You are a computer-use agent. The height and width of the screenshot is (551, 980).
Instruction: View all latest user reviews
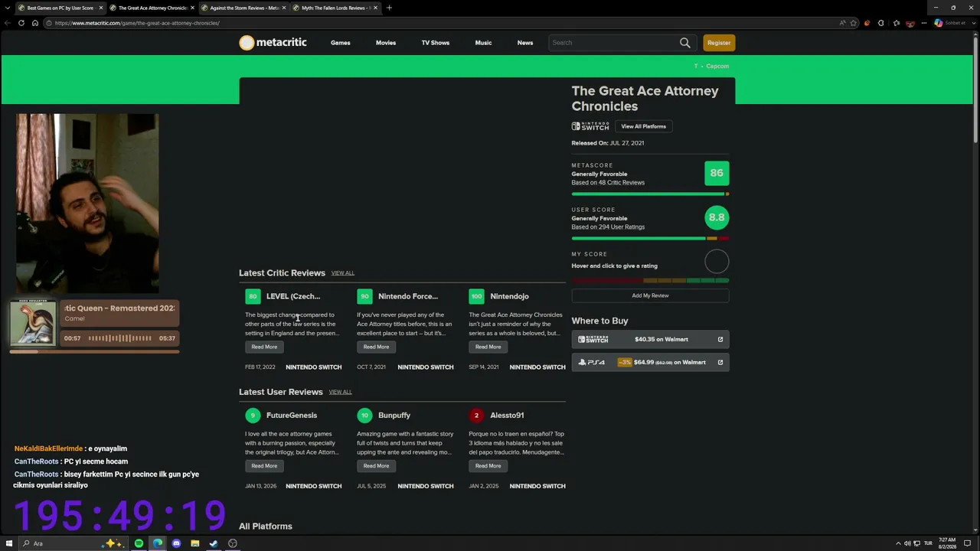coord(341,392)
